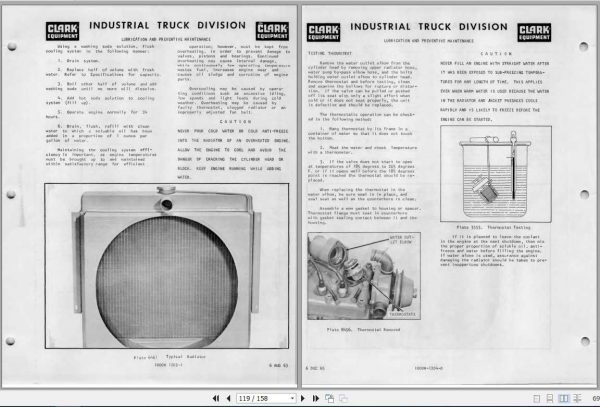Switch to continuous scrolling page view
This screenshot has height=407, width=600.
(549, 399)
